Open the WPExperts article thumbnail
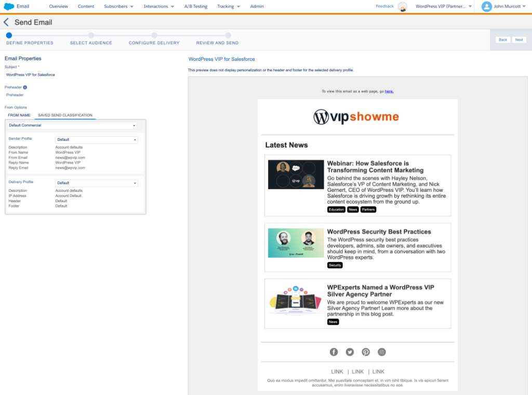The image size is (532, 395). coord(296,299)
